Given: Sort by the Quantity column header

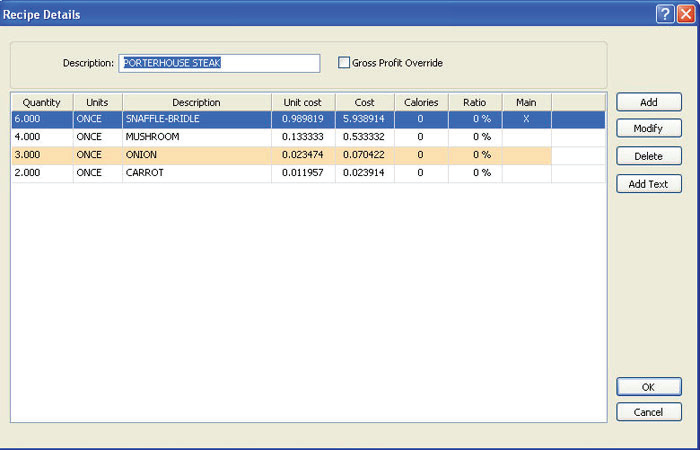Looking at the screenshot, I should [x=42, y=102].
